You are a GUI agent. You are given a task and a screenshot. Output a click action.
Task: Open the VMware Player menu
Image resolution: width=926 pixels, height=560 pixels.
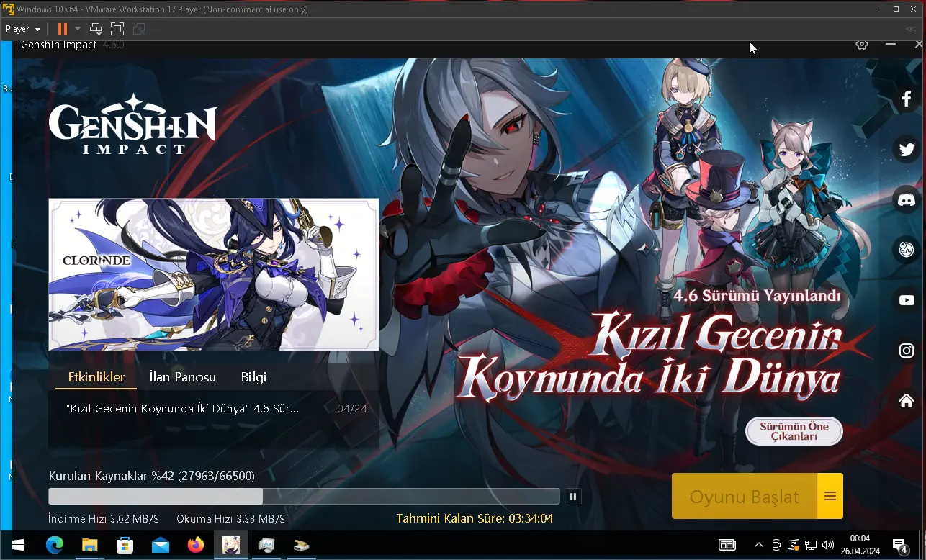(x=23, y=29)
